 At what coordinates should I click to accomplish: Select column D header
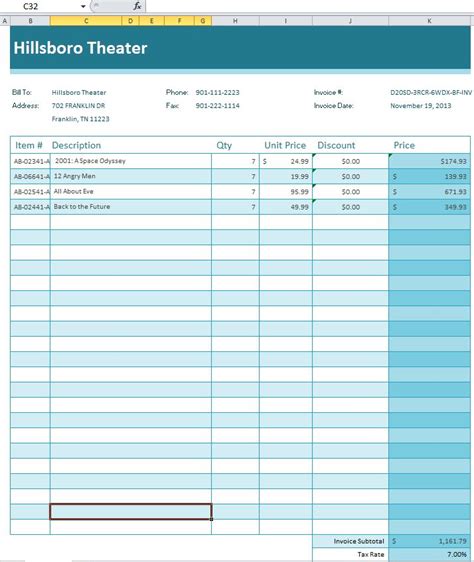[x=131, y=21]
